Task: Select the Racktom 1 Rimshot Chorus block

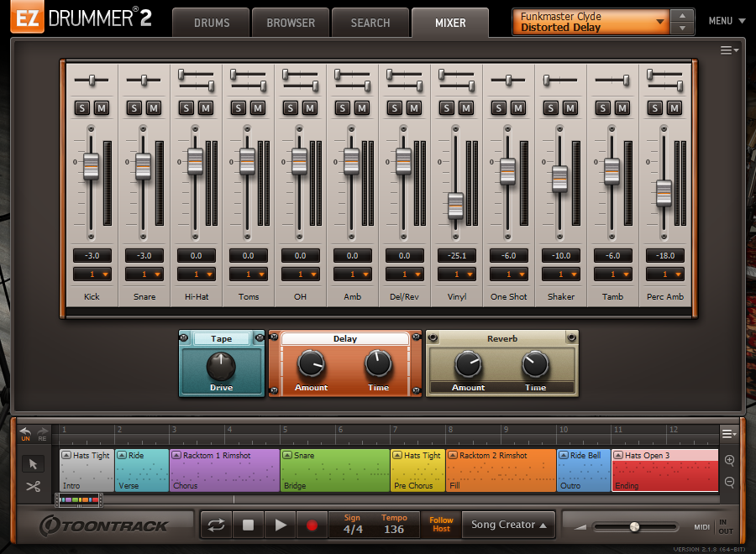Action: pyautogui.click(x=224, y=470)
